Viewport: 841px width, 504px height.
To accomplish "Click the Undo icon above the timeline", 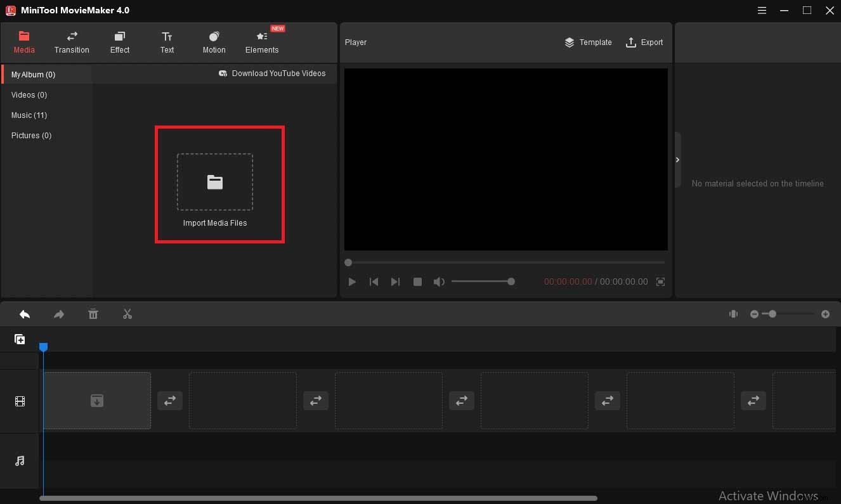I will coord(25,314).
